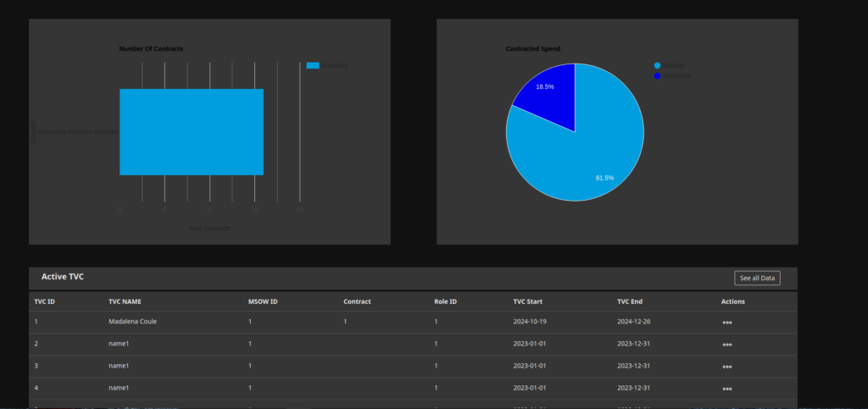Click the Role ID column header
Screen dimensions: 868x409
coord(446,301)
